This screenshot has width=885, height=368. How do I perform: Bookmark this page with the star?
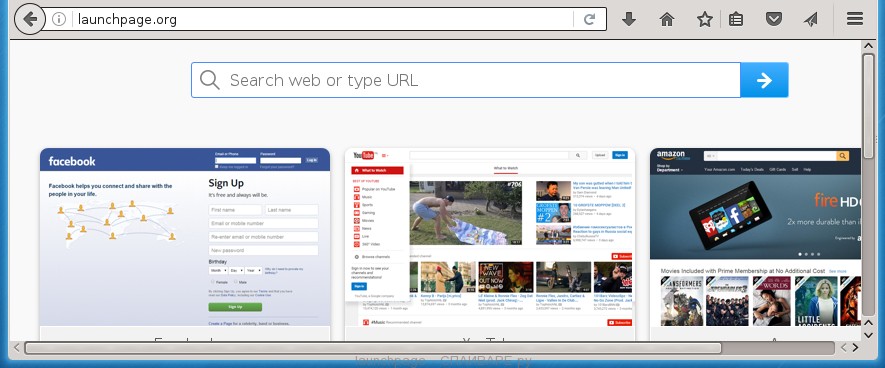pyautogui.click(x=704, y=19)
